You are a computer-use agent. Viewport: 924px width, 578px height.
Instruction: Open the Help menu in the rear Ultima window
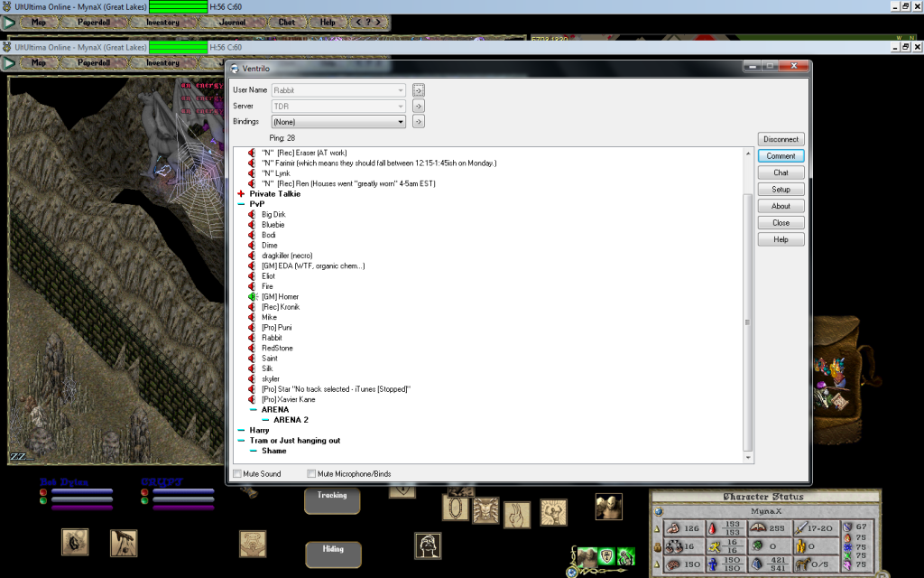(x=328, y=23)
